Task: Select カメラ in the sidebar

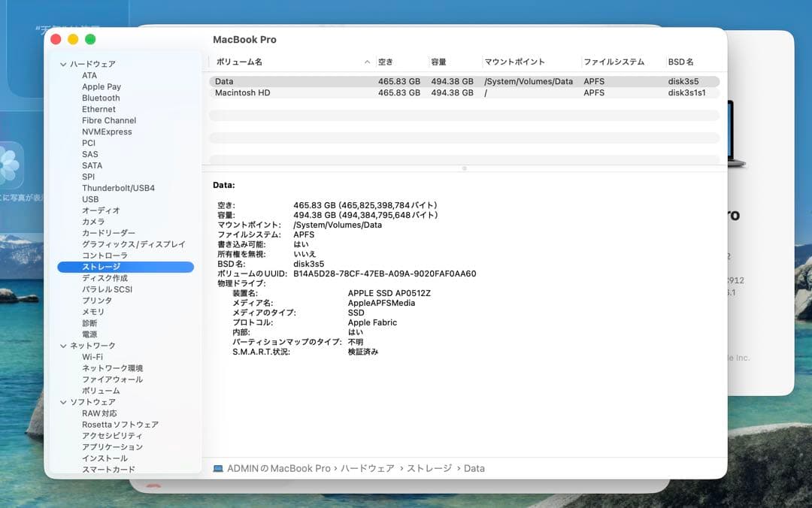Action: pyautogui.click(x=93, y=222)
